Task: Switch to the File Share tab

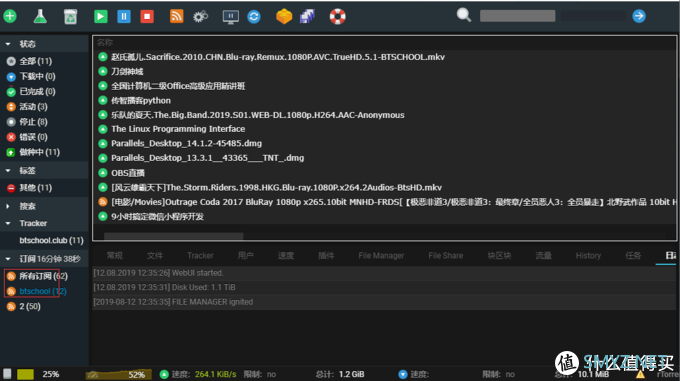Action: coord(445,255)
